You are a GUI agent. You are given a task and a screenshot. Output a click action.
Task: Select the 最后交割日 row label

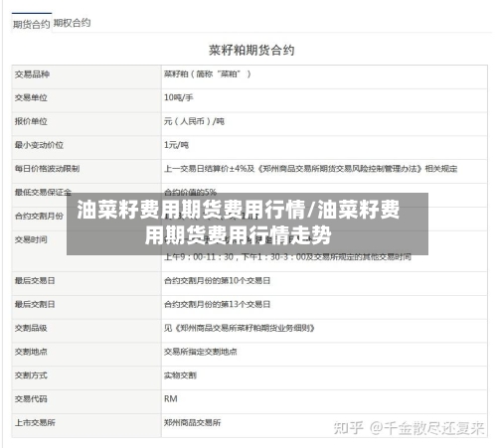click(35, 304)
